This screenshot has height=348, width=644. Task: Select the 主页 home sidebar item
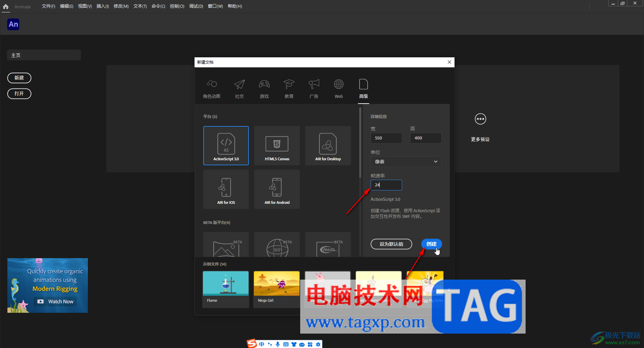[44, 55]
